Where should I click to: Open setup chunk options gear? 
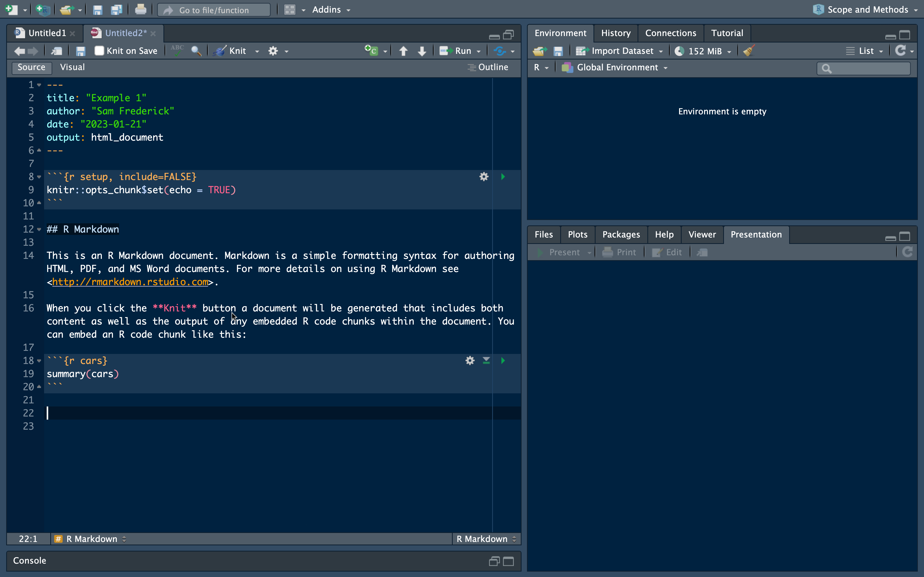tap(484, 177)
